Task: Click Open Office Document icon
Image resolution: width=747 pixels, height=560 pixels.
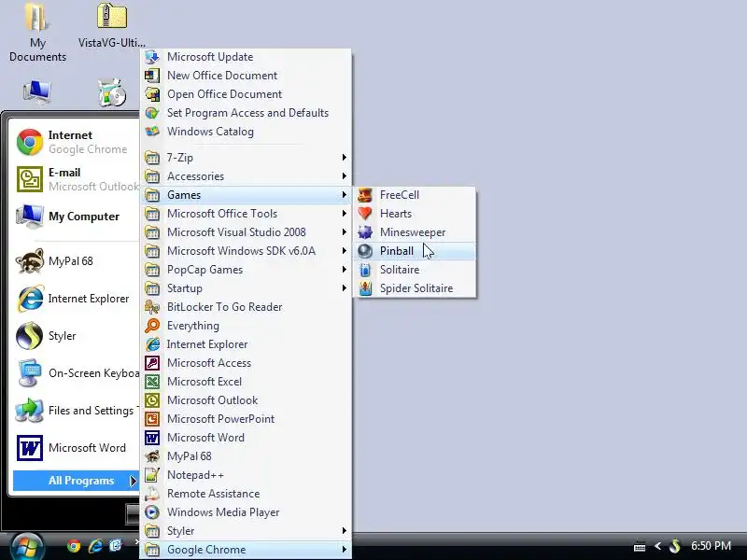Action: coord(152,94)
